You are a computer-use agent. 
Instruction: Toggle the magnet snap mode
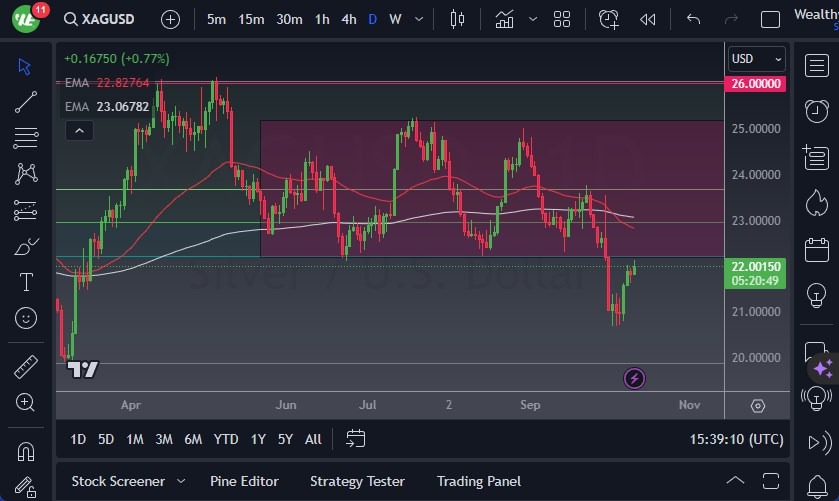click(x=26, y=451)
